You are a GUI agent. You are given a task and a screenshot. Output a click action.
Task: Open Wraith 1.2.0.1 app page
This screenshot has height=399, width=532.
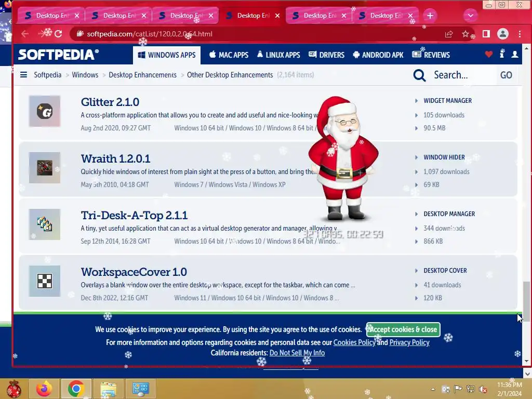(115, 158)
